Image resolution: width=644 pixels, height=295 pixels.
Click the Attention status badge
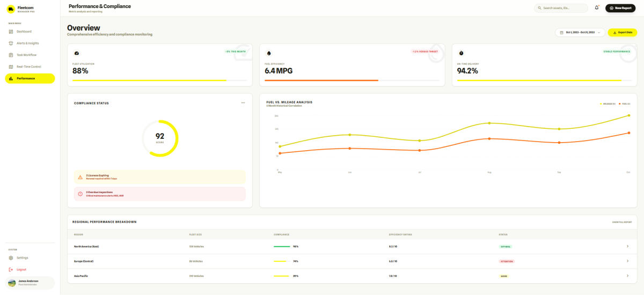coord(507,261)
